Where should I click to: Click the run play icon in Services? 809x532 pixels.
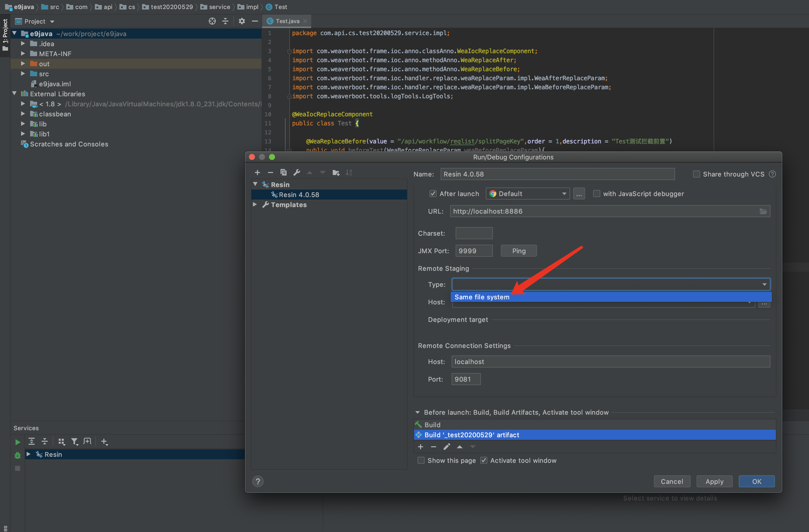pyautogui.click(x=17, y=442)
